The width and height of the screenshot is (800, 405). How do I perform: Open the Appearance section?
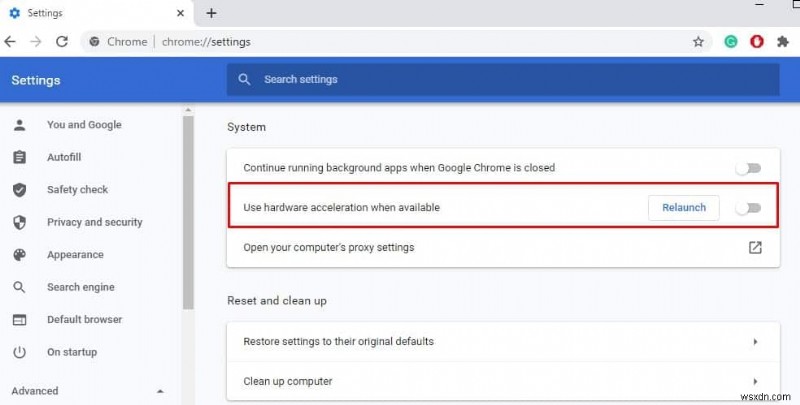click(75, 255)
